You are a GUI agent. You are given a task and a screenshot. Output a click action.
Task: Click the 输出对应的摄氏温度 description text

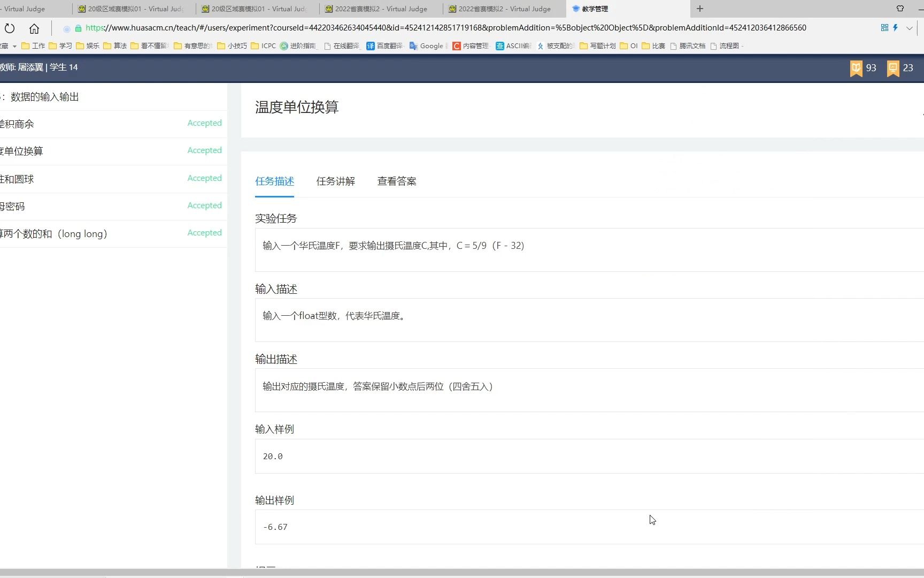click(x=378, y=386)
